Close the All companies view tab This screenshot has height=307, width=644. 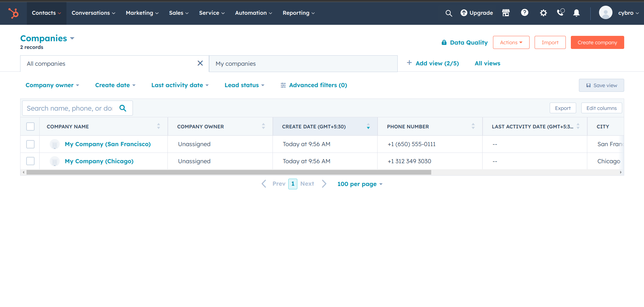200,63
